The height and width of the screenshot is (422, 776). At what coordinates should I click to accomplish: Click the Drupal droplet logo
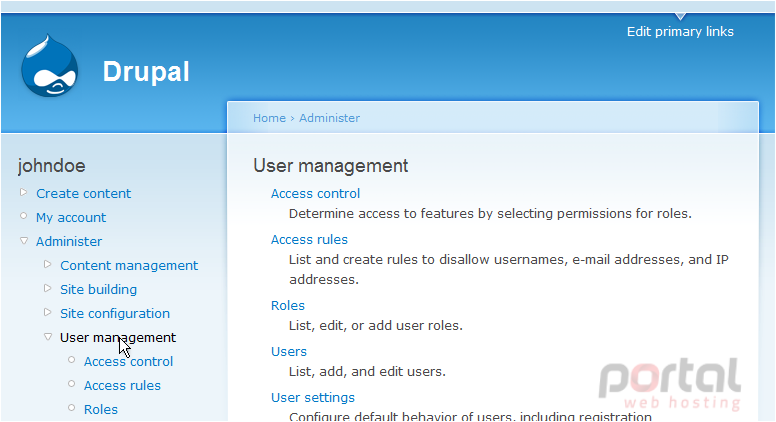49,65
